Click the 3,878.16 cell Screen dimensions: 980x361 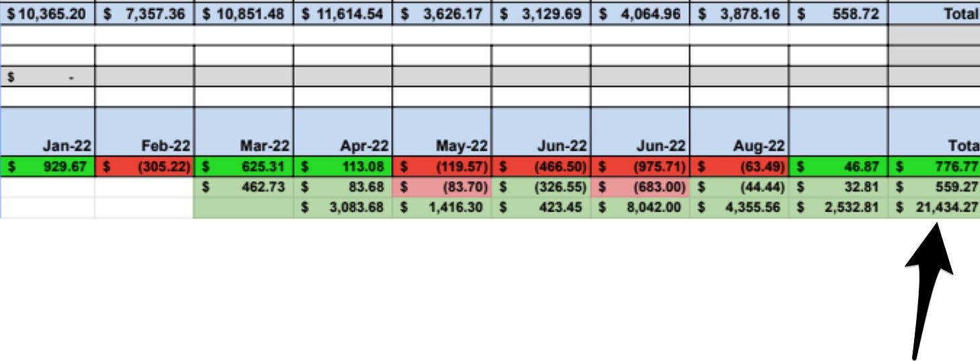click(x=740, y=13)
